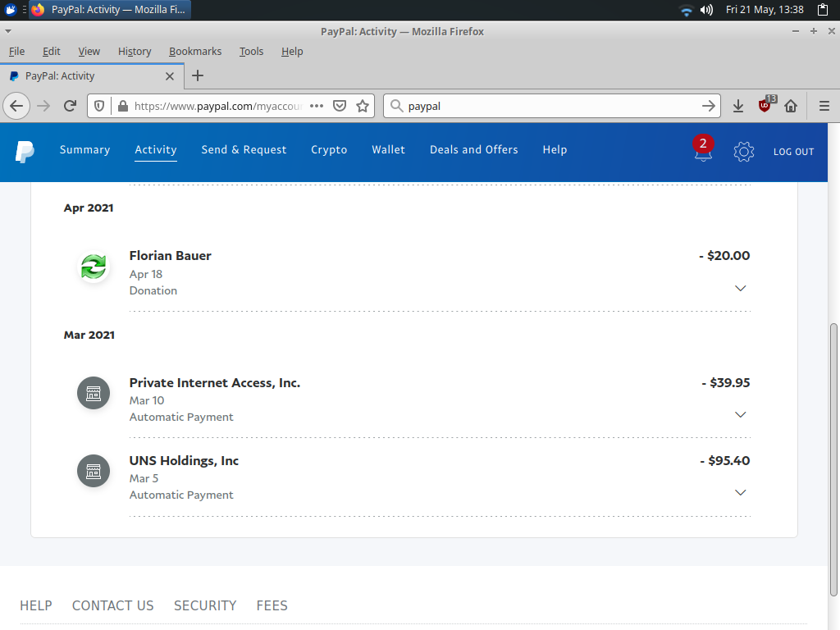This screenshot has width=840, height=630.
Task: Open the Edit menu
Action: click(x=52, y=52)
